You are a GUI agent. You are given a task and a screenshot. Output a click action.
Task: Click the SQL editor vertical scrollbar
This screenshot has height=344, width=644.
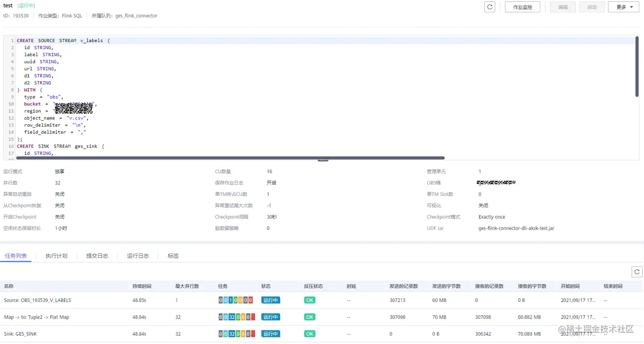click(637, 67)
